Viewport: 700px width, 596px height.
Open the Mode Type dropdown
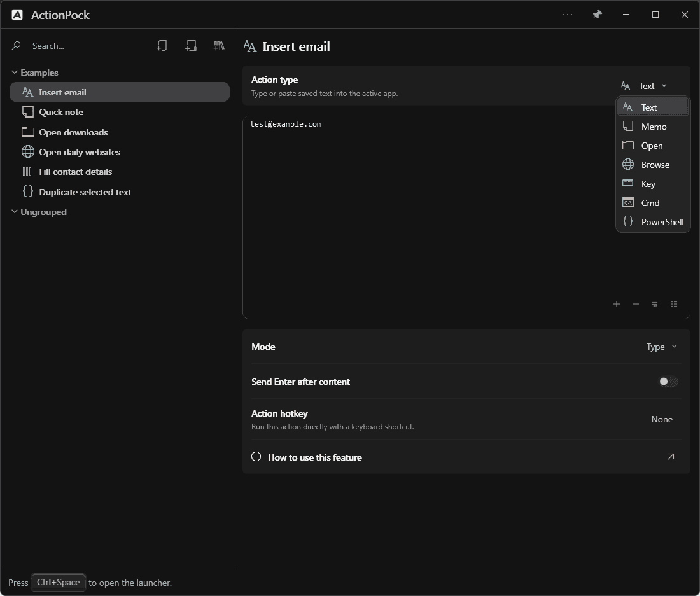[x=662, y=347]
